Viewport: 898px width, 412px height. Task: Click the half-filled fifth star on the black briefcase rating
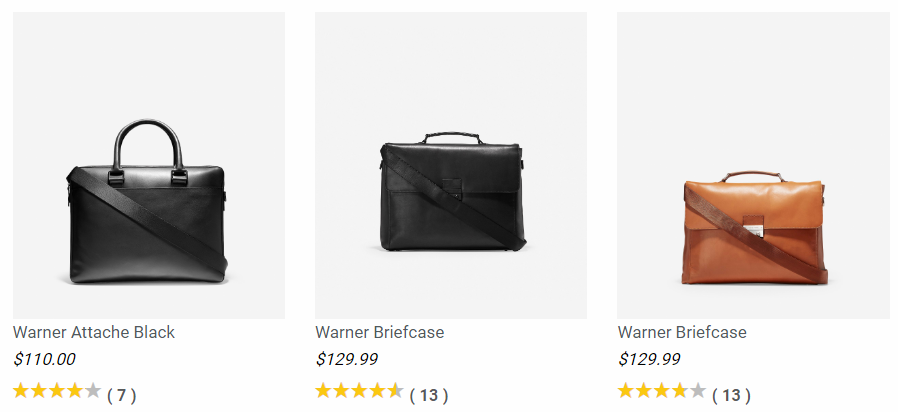pyautogui.click(x=395, y=391)
